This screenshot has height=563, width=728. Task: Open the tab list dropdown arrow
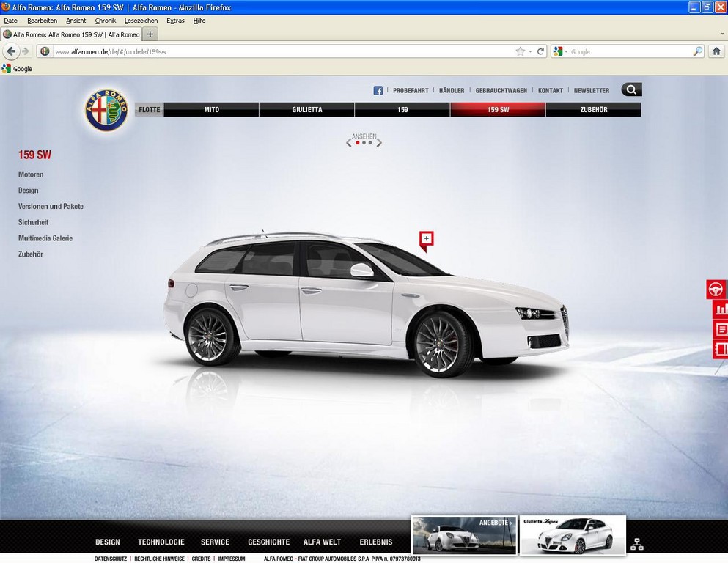722,34
